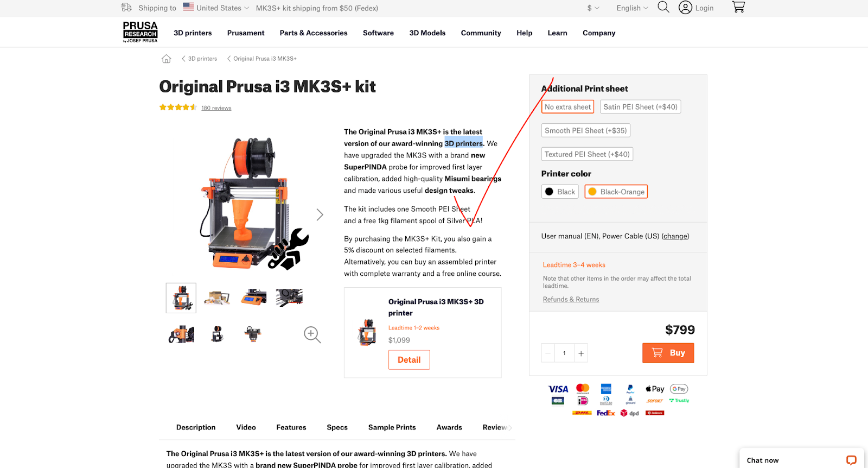This screenshot has width=868, height=468.
Task: Click the user account Login icon
Action: pos(686,8)
